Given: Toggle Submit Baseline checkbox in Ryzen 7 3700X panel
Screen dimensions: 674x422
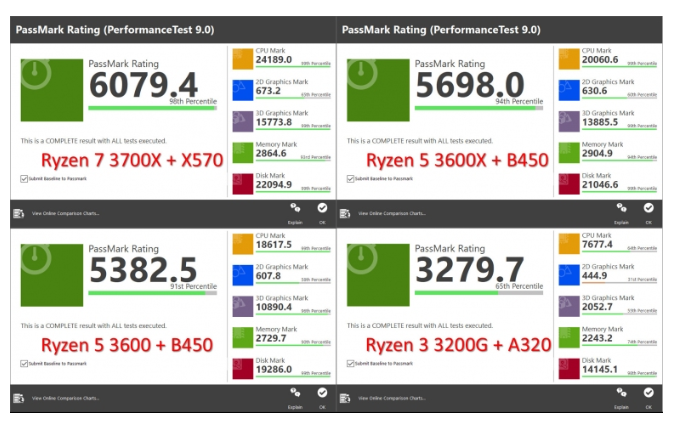Looking at the screenshot, I should point(24,179).
